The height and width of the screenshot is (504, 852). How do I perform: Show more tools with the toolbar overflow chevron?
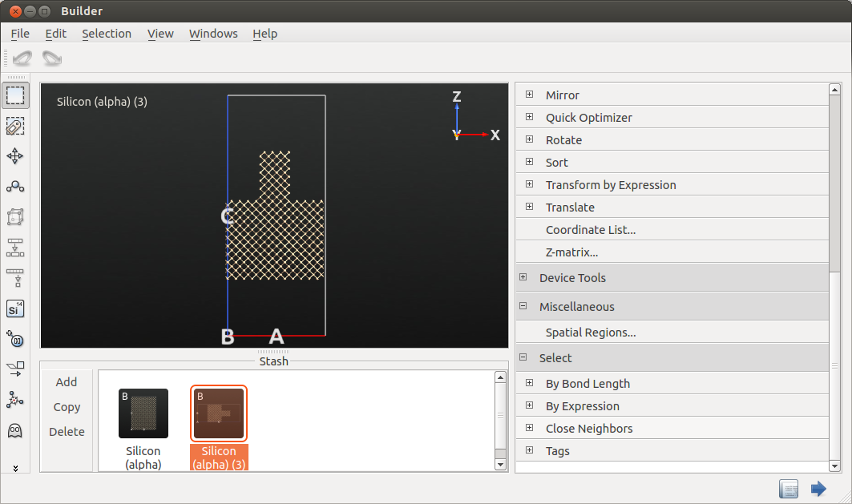pos(15,468)
